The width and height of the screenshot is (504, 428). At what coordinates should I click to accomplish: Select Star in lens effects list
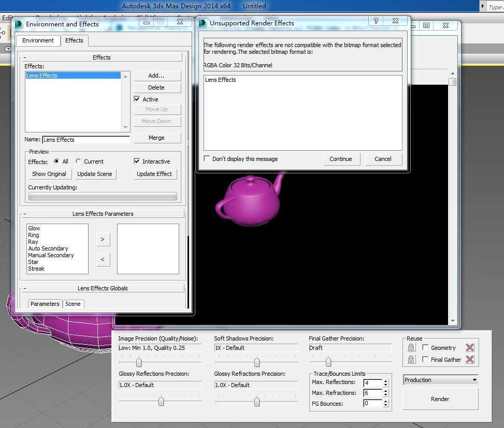tap(33, 262)
